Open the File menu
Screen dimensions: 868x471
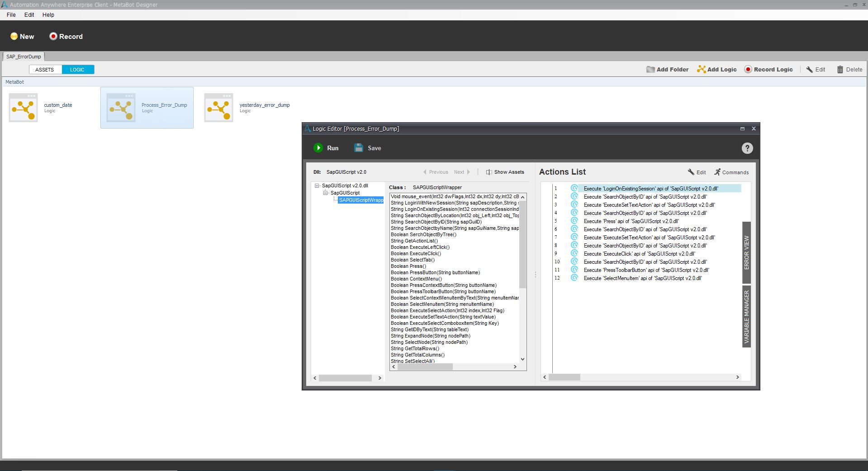11,14
